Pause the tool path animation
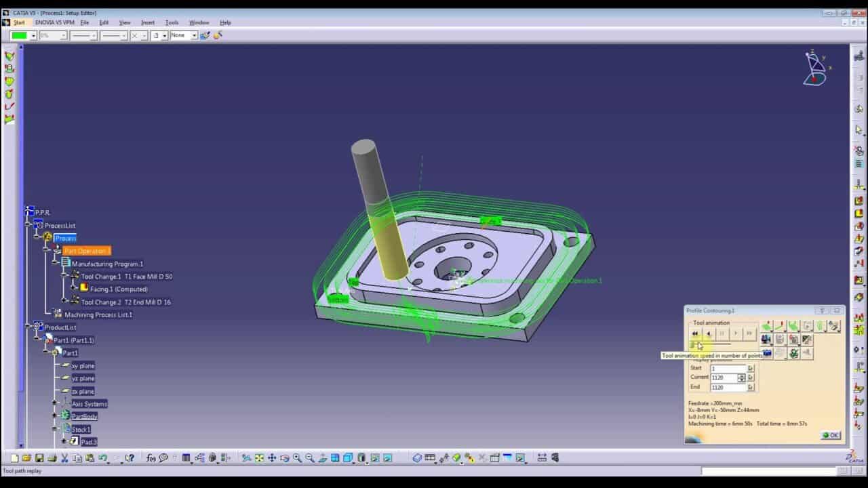Viewport: 868px width, 488px height. tap(722, 333)
